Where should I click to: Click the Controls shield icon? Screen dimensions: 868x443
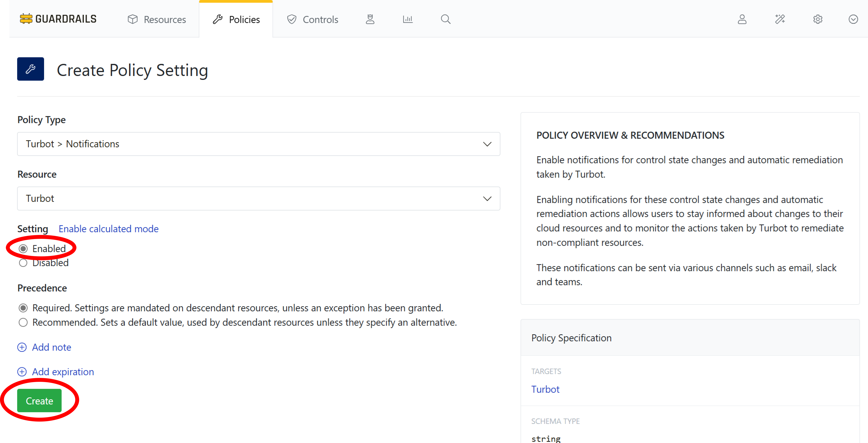coord(291,19)
